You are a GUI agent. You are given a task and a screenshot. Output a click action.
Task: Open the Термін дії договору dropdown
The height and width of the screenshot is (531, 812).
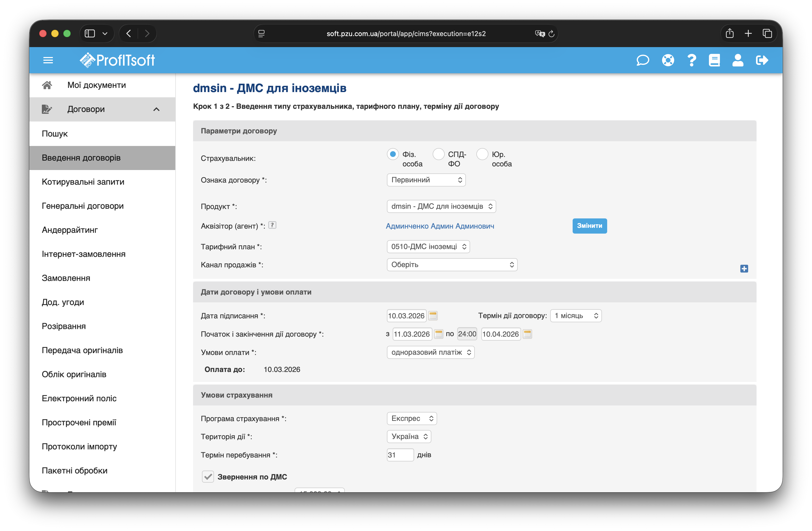pyautogui.click(x=576, y=315)
